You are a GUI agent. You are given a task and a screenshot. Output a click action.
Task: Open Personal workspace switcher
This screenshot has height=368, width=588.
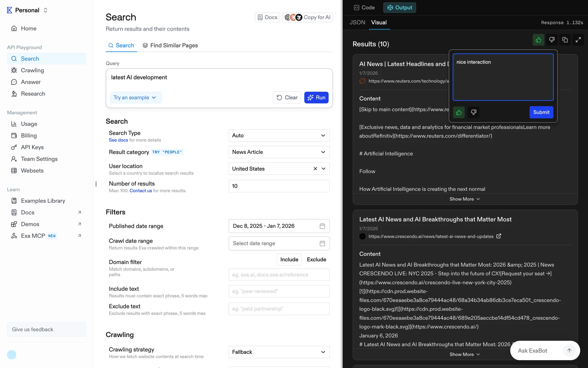28,10
